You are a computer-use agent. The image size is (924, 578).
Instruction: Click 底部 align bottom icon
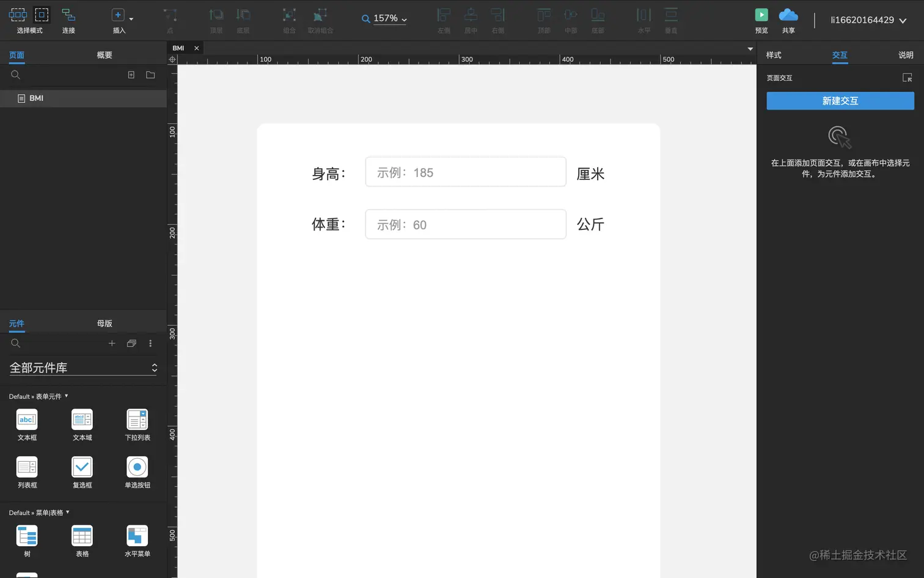(598, 15)
